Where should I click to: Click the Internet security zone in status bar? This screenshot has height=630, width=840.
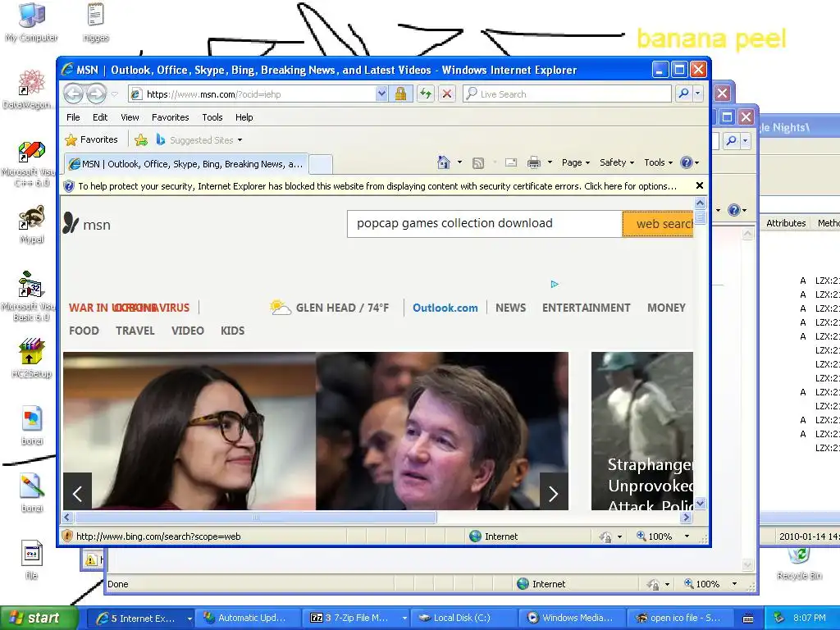click(x=493, y=536)
